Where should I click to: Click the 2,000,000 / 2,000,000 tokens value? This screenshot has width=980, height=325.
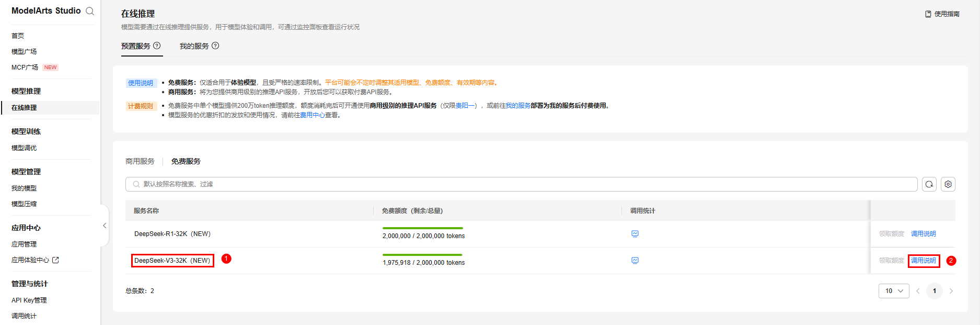coord(424,236)
